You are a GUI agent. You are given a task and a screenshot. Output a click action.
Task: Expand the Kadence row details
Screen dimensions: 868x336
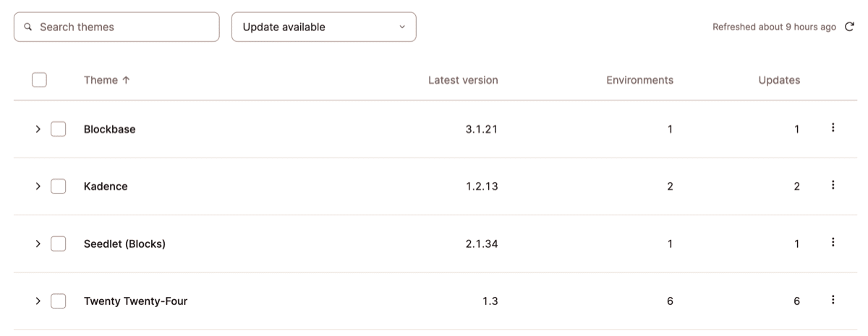tap(38, 186)
